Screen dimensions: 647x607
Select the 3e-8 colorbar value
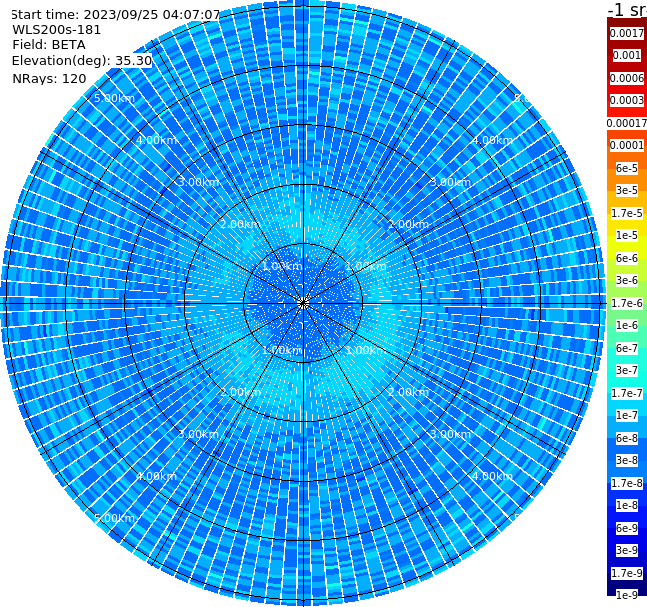[627, 460]
